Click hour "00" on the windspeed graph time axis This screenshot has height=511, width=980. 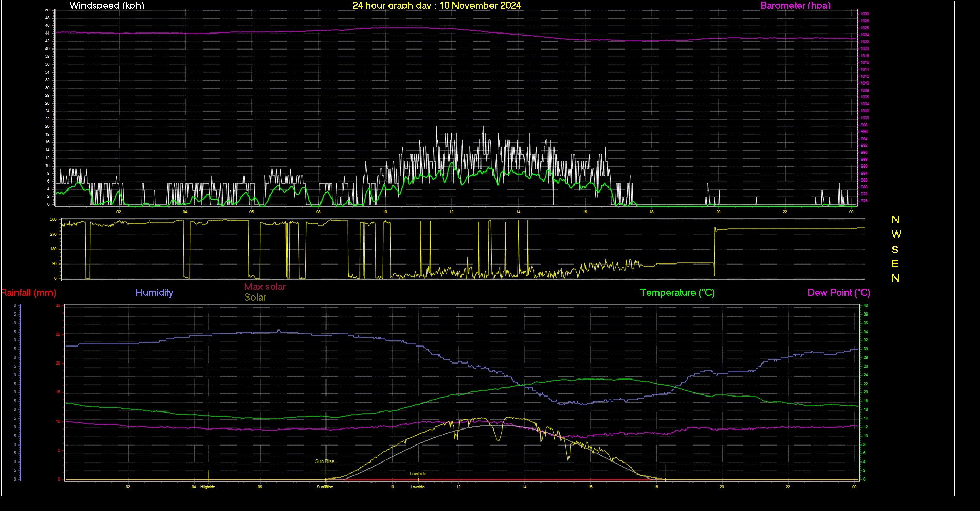[x=851, y=212]
